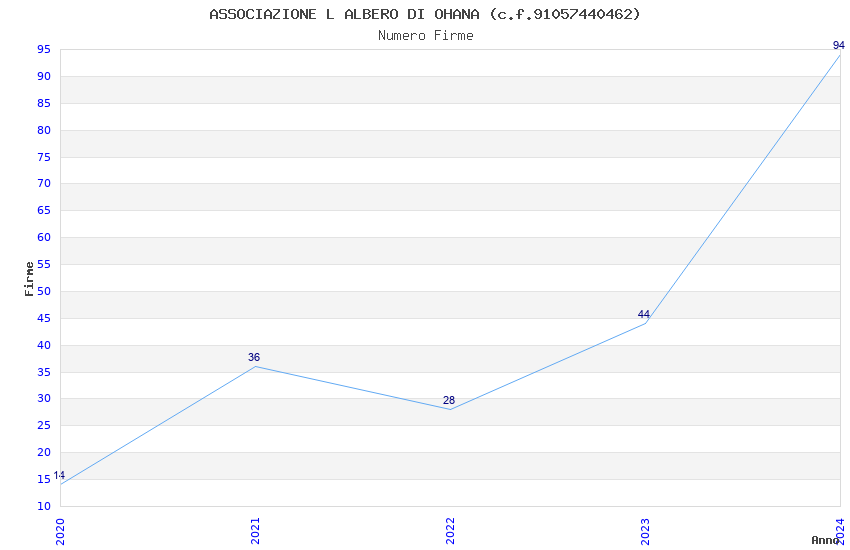850x550 pixels.
Task: Click the y-axis tick value 55
Action: coord(44,264)
